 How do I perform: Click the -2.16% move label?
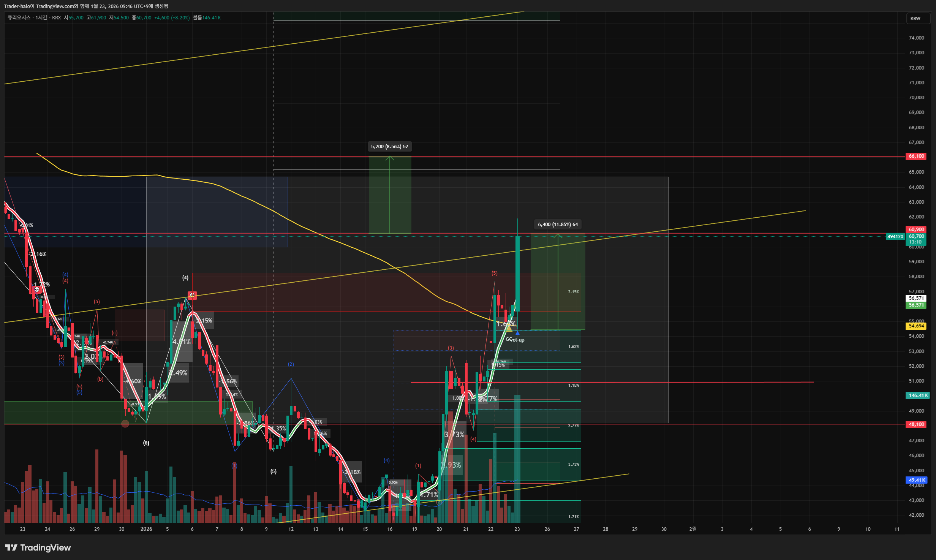[38, 254]
